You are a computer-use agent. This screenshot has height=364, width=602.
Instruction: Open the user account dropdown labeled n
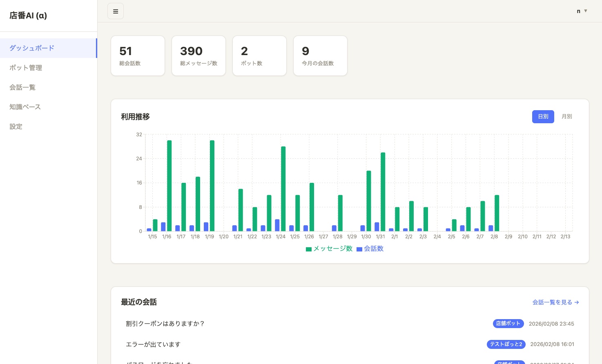coord(581,11)
